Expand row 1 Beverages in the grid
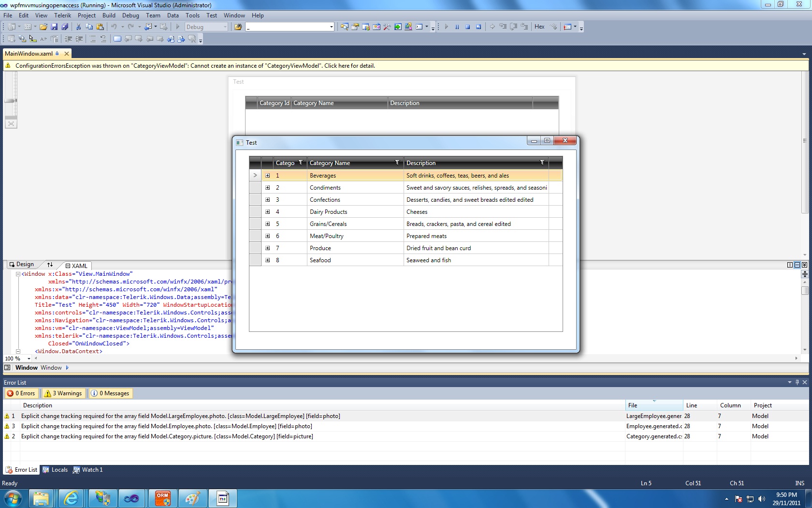 268,176
